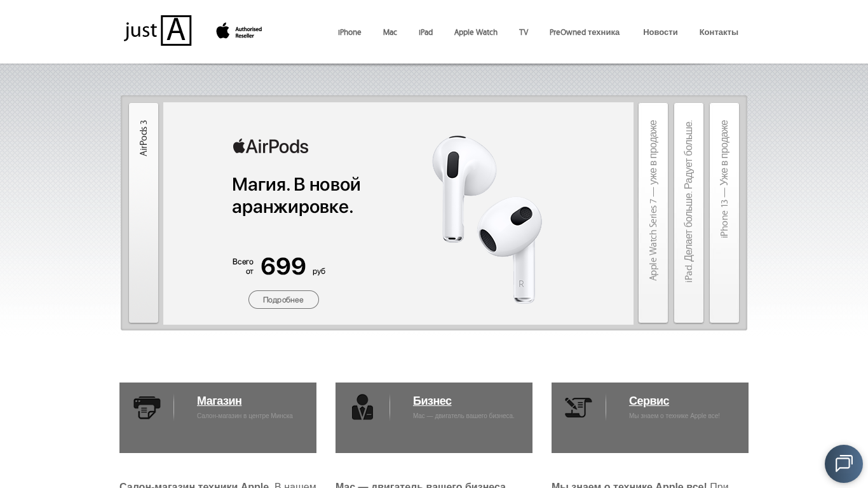
Task: Click the Подробнее button
Action: click(x=283, y=300)
